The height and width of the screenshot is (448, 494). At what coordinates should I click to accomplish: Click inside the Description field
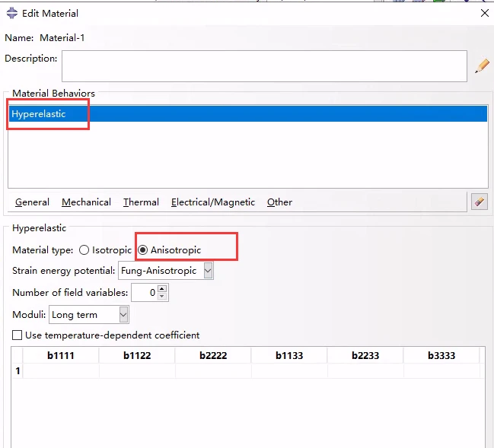(264, 66)
